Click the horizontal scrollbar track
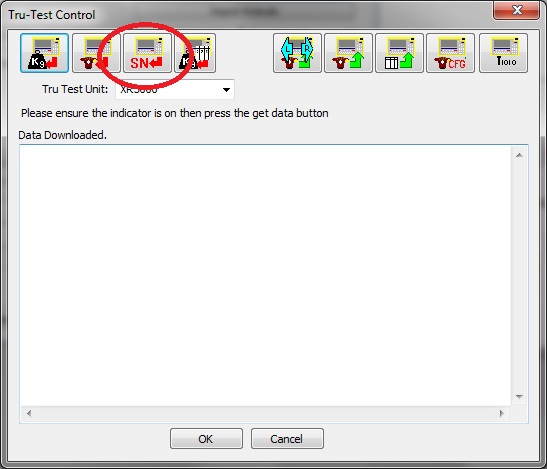The height and width of the screenshot is (469, 547). (x=265, y=414)
